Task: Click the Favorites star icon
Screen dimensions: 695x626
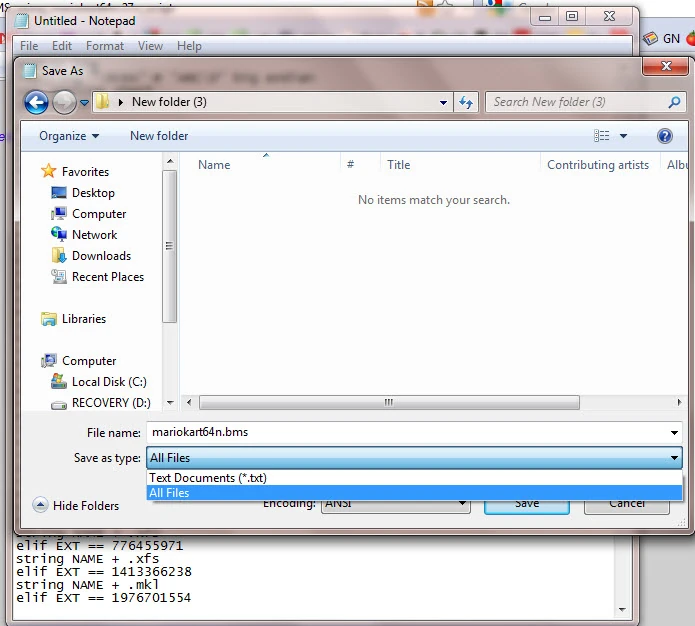Action: [x=49, y=171]
